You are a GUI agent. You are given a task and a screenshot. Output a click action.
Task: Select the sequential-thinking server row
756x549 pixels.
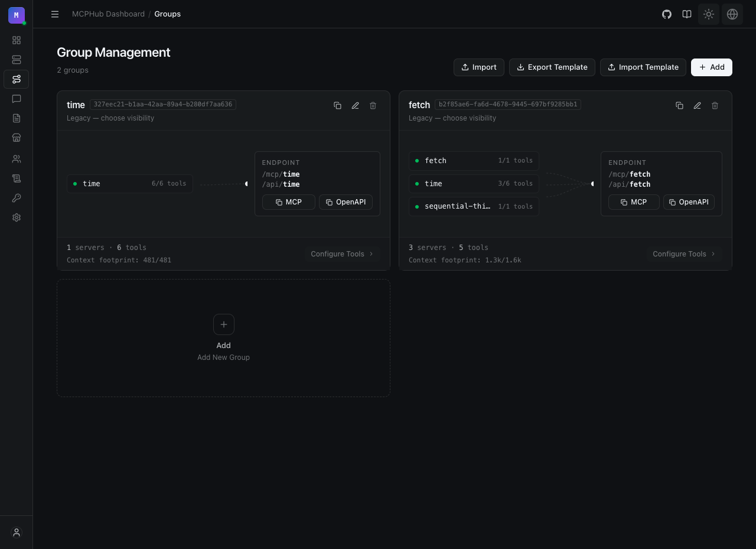click(x=474, y=206)
